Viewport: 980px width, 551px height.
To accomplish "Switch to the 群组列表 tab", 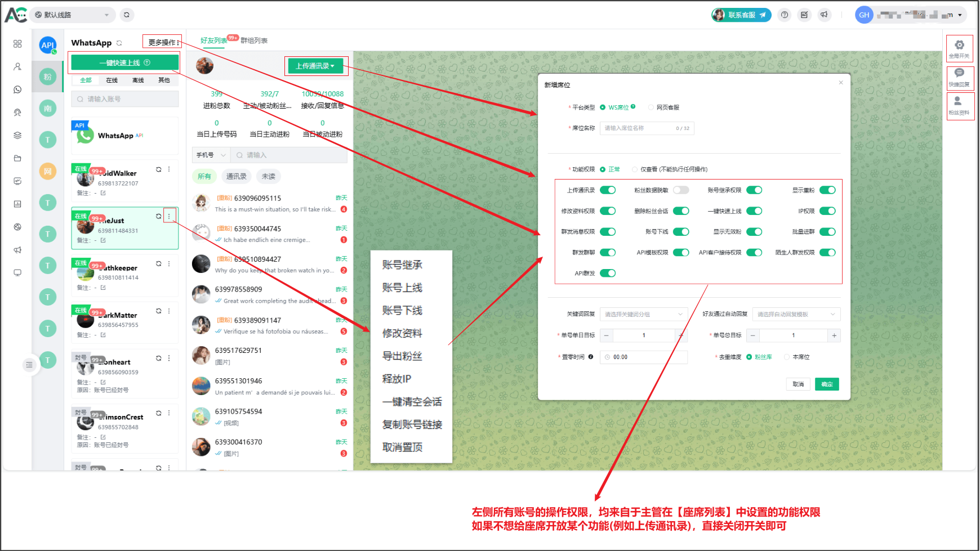I will coord(254,41).
